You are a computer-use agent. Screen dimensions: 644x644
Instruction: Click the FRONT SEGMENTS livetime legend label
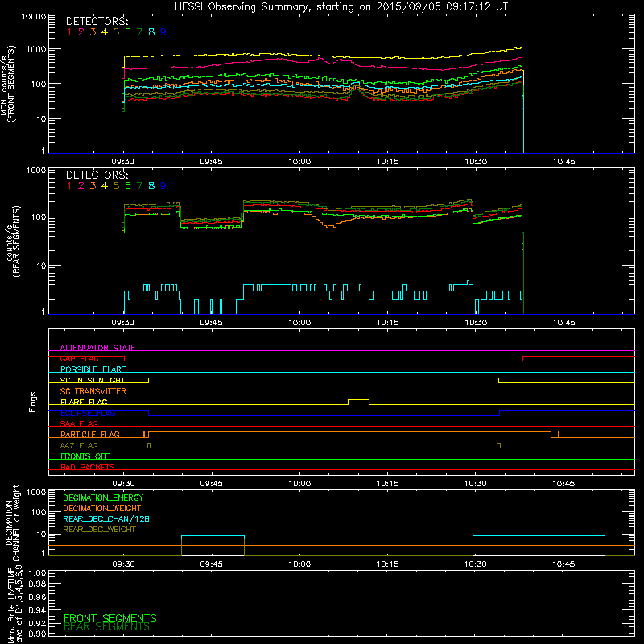tap(110, 618)
